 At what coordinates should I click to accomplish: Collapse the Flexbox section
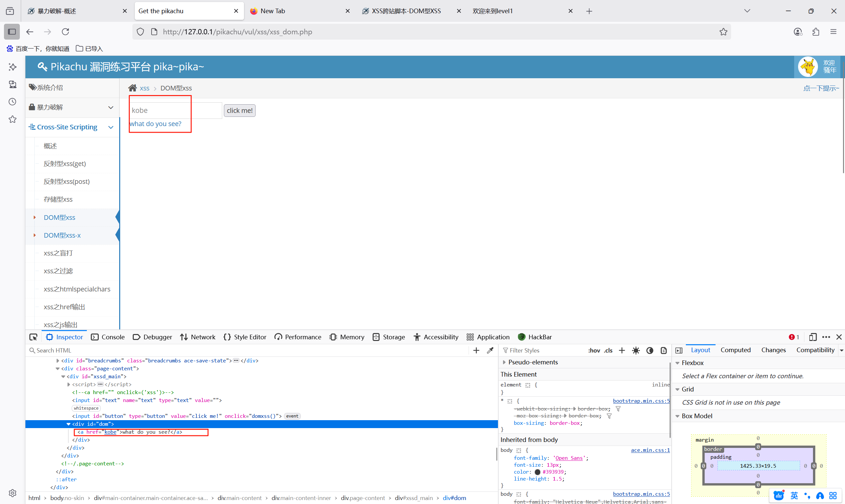(x=678, y=363)
